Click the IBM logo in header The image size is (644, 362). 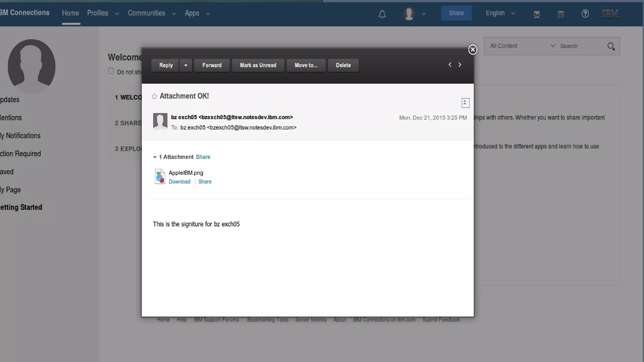pyautogui.click(x=610, y=14)
